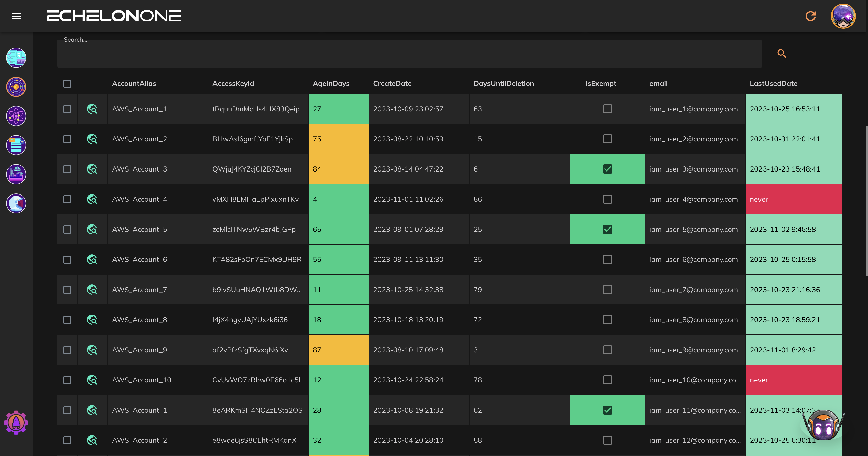This screenshot has height=456, width=868.
Task: Click LastUsedDate 2023-11-02 9:46:58
Action: pyautogui.click(x=783, y=229)
